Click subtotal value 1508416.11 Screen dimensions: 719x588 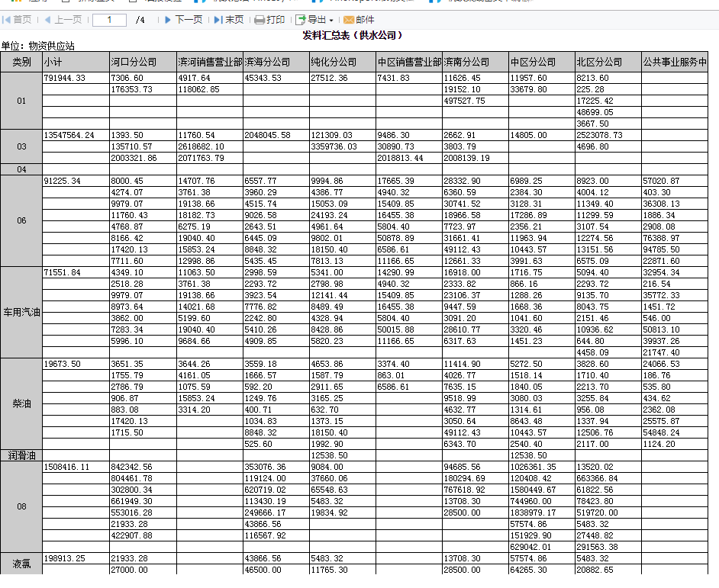67,467
